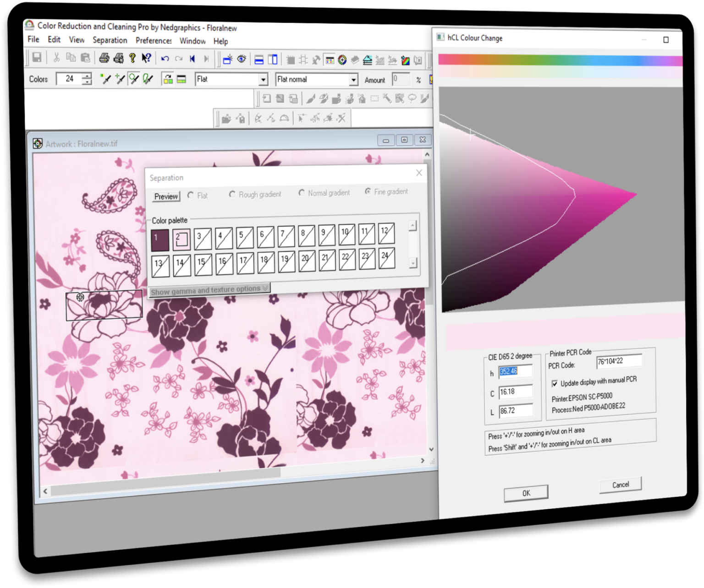
Task: Click the PCR Code input field
Action: (618, 361)
